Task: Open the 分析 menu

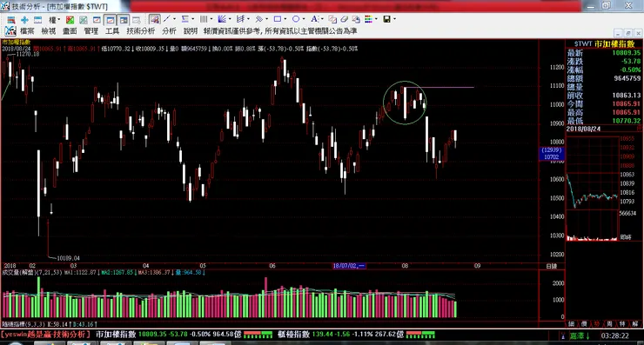Action: [x=169, y=30]
